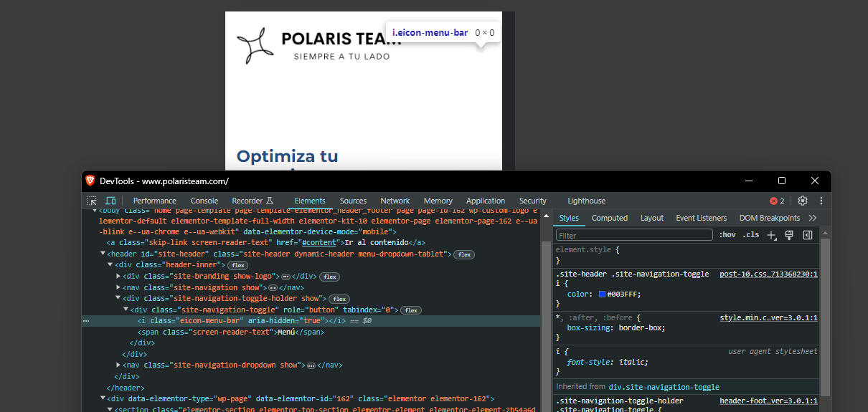Toggle the :hov element state button
This screenshot has height=412, width=868.
click(727, 235)
